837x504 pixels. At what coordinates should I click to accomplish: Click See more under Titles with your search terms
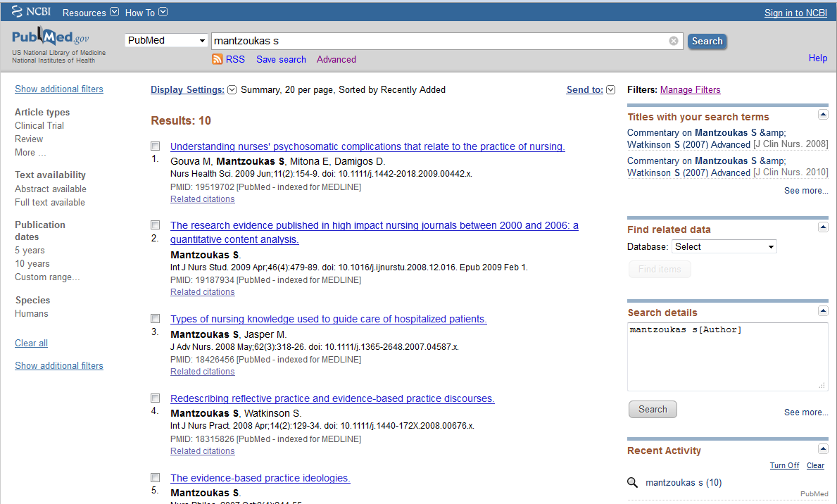tap(806, 191)
